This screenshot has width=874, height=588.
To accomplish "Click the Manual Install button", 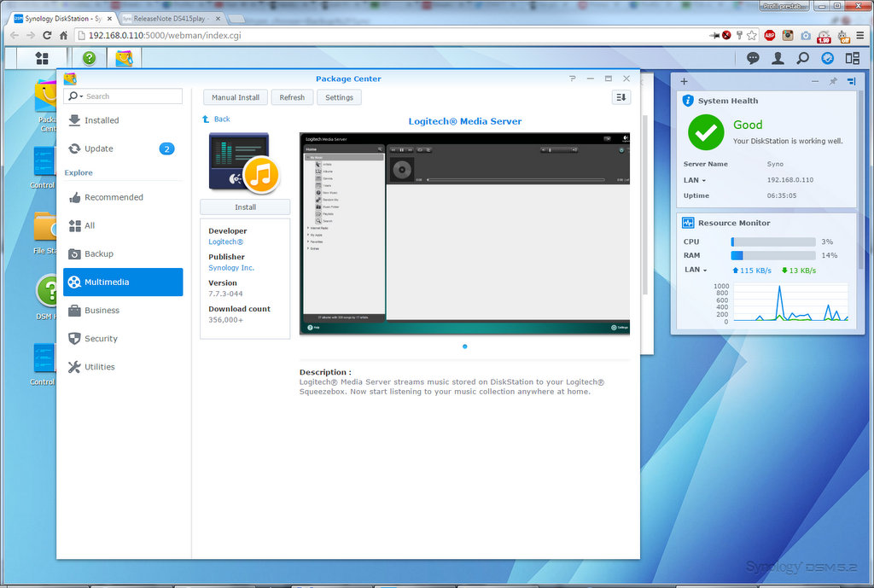I will click(236, 97).
